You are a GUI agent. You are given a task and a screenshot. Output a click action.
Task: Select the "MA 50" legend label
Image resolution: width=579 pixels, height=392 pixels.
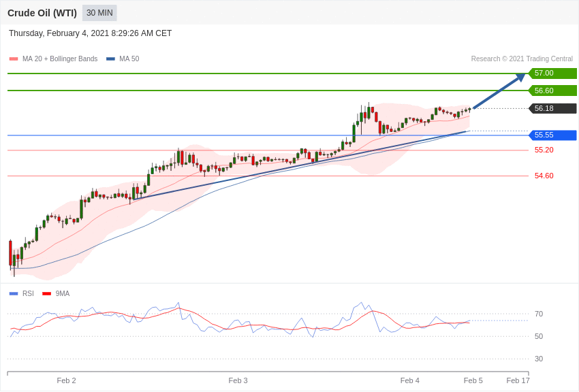coord(129,59)
